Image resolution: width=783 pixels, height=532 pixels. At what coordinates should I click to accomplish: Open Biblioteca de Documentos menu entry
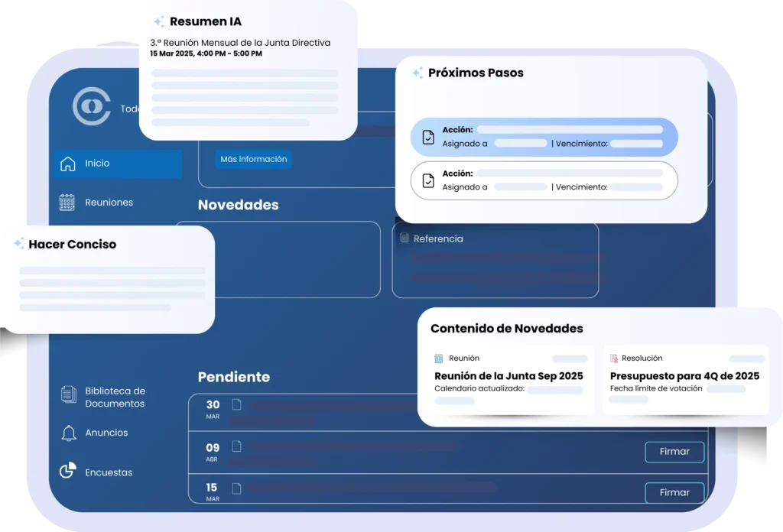coord(115,397)
